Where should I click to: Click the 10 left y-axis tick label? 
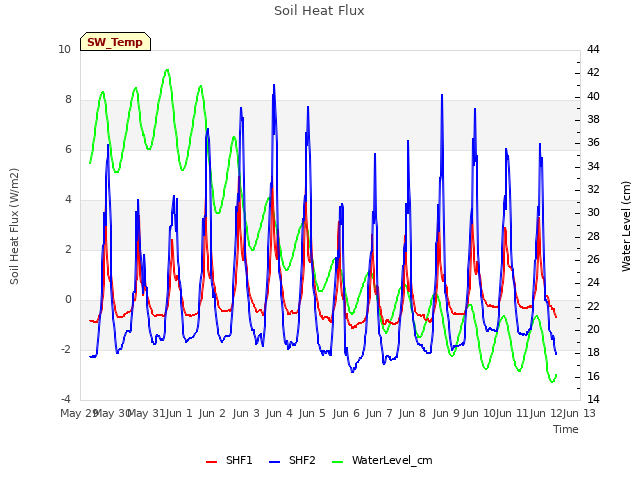pos(64,49)
